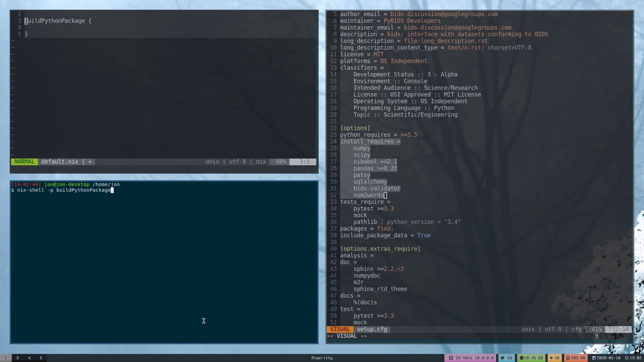Viewport: 644px width, 362px height.
Task: Click the 'numpydoc' line under doc
Action: 367,276
